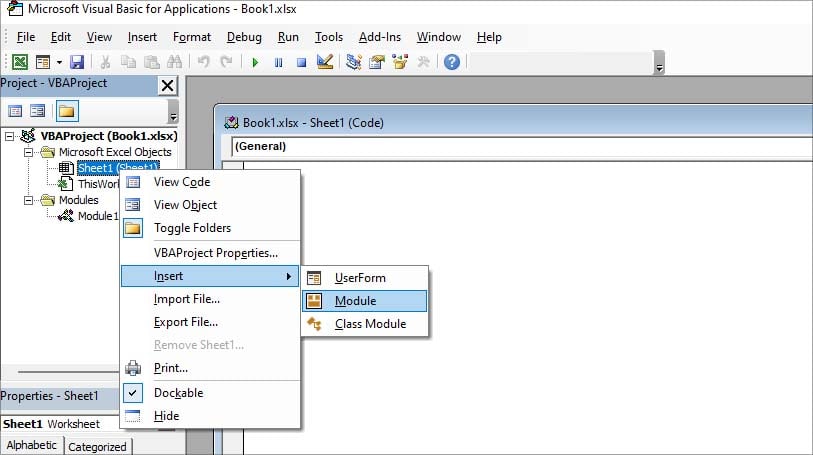
Task: Select Module1 in project tree
Action: point(98,216)
